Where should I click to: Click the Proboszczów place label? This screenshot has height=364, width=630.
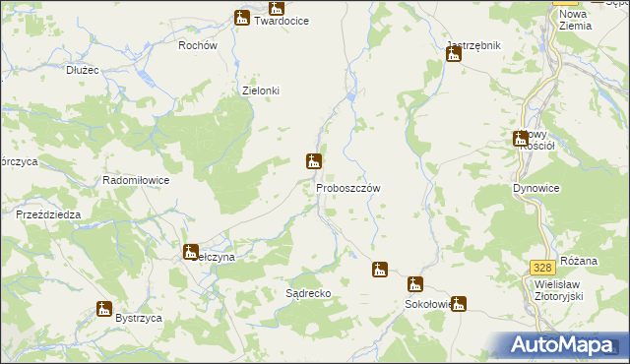(x=348, y=188)
